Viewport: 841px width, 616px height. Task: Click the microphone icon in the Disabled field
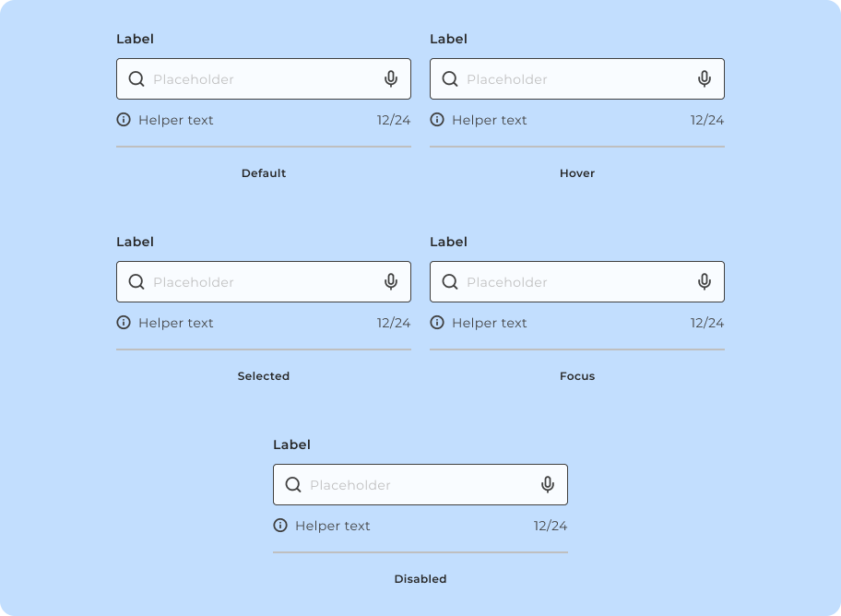coord(548,485)
